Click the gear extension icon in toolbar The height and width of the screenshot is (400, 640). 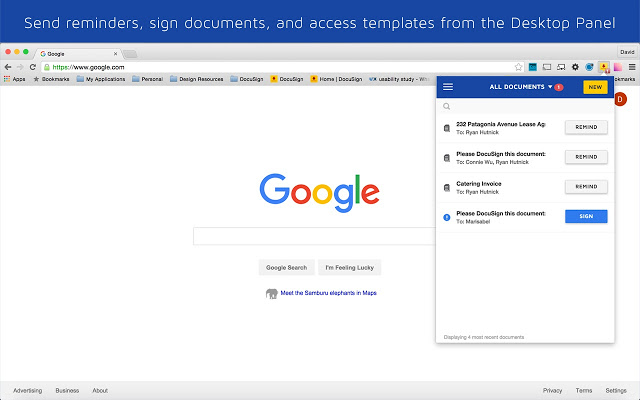tap(575, 67)
